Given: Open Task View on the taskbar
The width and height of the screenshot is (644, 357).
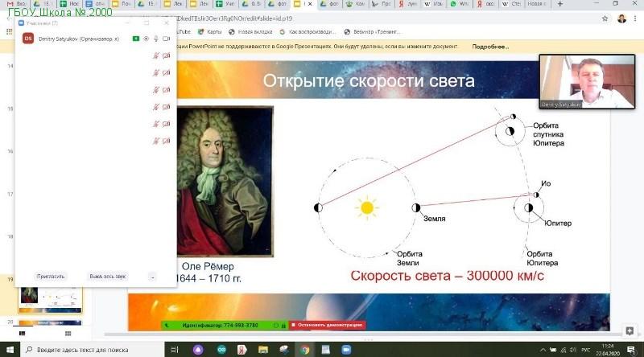Looking at the screenshot, I should click(x=175, y=350).
